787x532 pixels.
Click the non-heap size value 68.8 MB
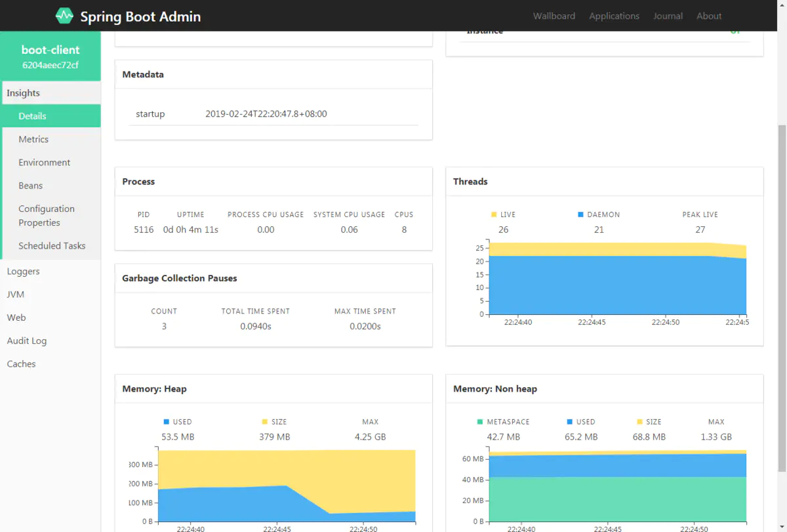(x=649, y=437)
